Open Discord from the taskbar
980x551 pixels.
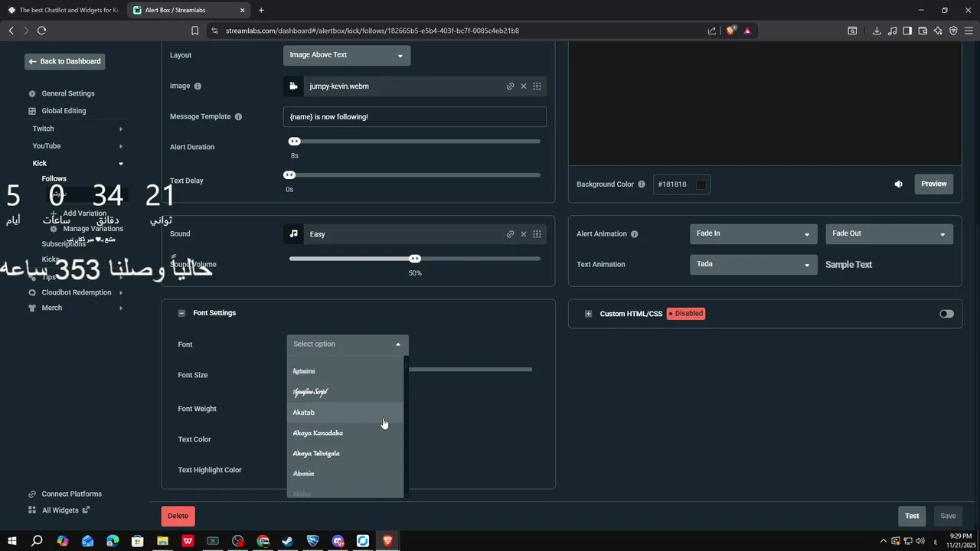point(338,541)
